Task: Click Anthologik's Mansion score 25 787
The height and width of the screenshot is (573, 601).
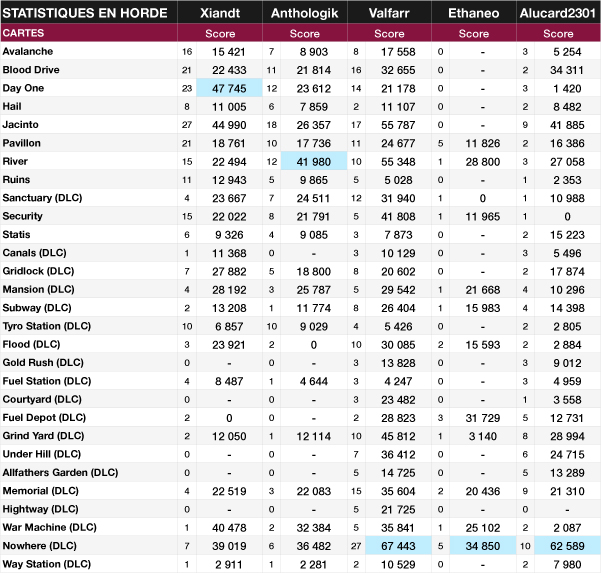Action: point(314,290)
